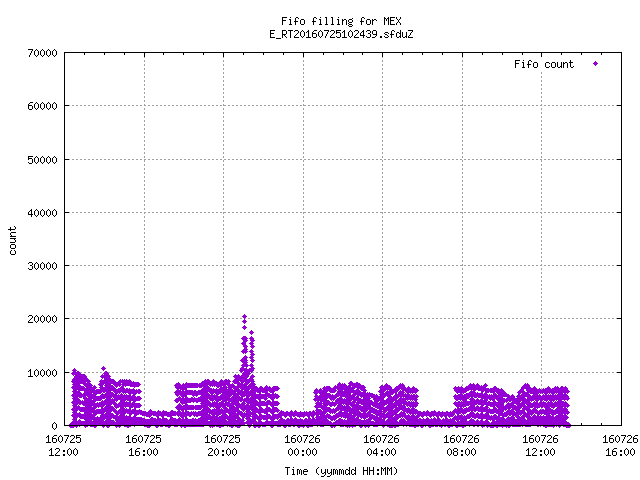Click the y-axis label 'count'
640x480 pixels.
coord(13,241)
